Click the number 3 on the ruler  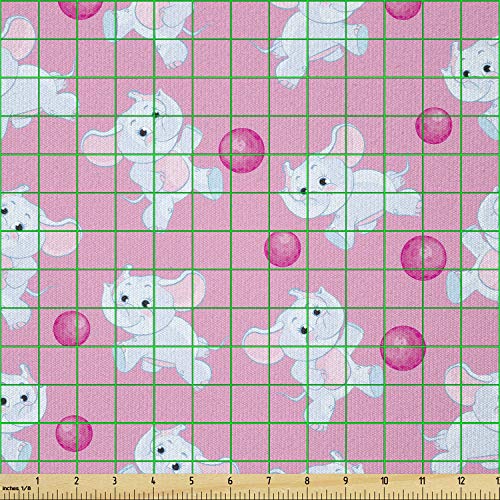coord(115,480)
